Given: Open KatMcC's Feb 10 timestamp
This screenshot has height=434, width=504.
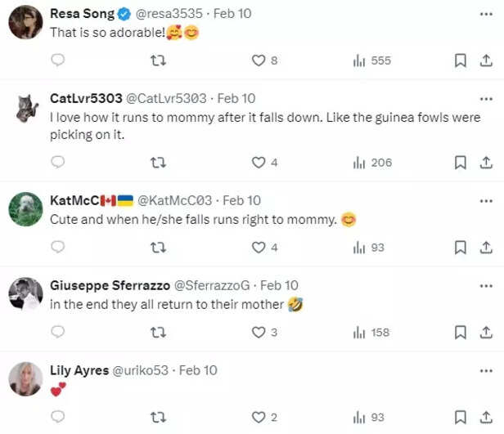Looking at the screenshot, I should 242,200.
